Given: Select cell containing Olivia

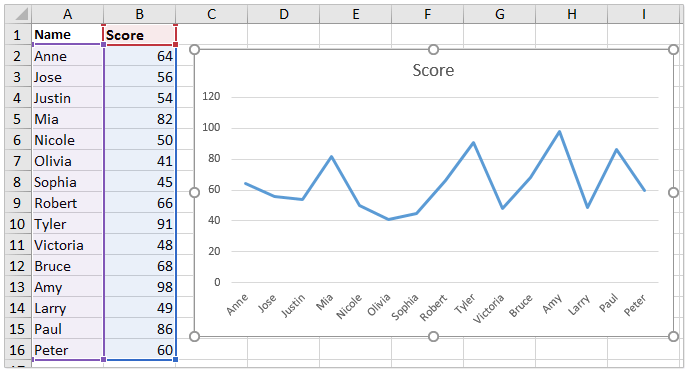Looking at the screenshot, I should click(67, 161).
